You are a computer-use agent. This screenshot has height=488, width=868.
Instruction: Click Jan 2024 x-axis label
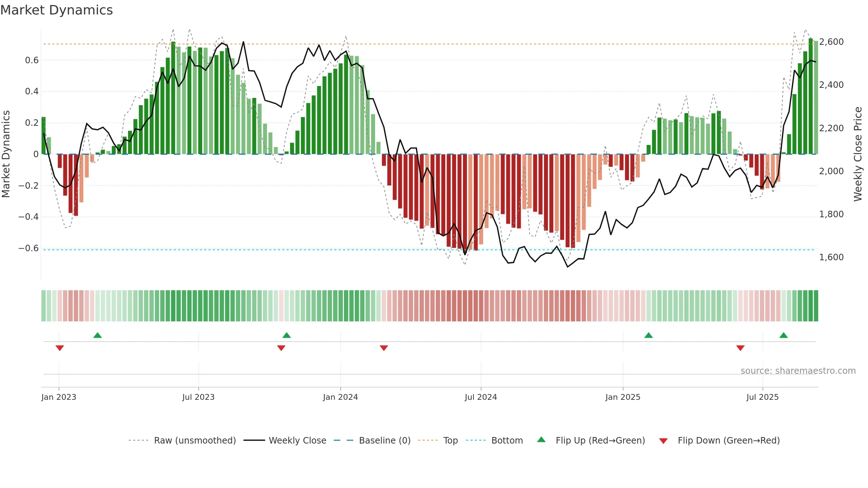pyautogui.click(x=340, y=397)
